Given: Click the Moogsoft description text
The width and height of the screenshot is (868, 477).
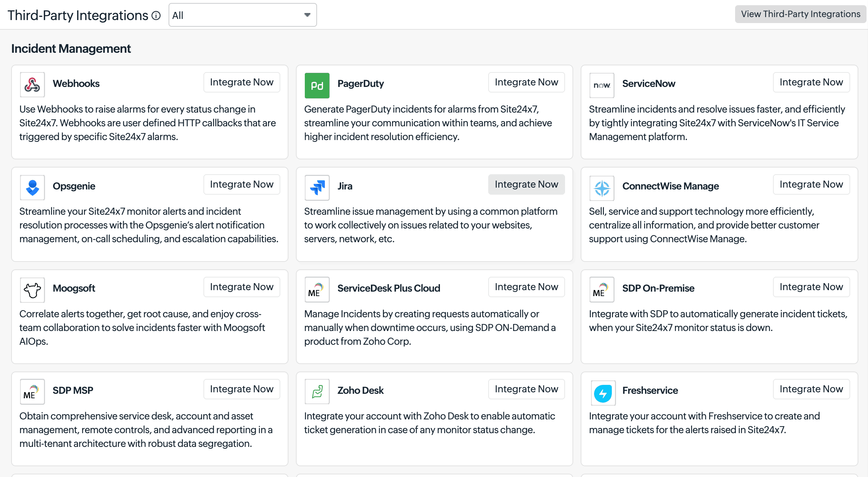Looking at the screenshot, I should (x=142, y=328).
